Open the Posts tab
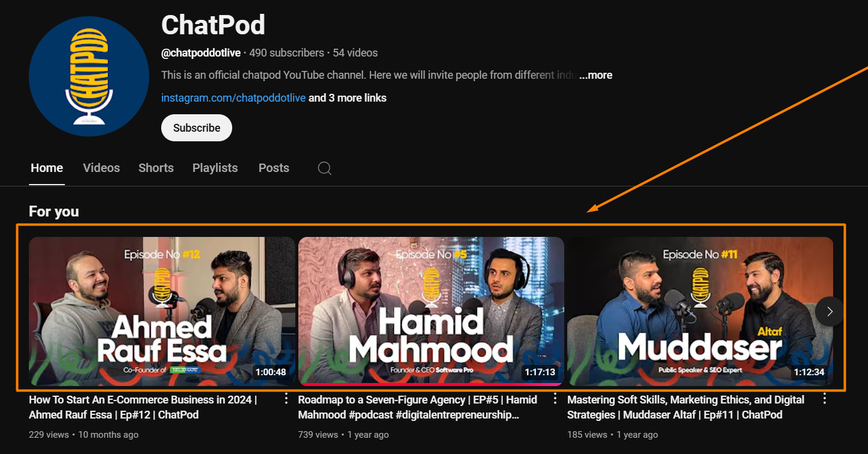Screen dimensions: 868x454 274,168
